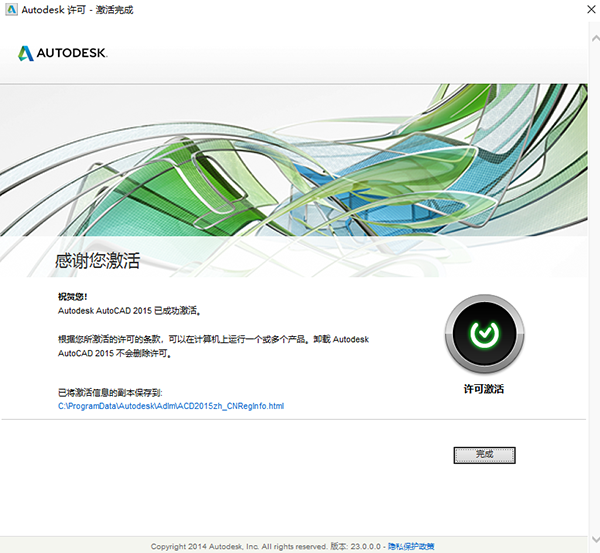Click the 已将激活信息的副本保存到 label
Viewport: 600px width, 553px height.
(x=110, y=393)
